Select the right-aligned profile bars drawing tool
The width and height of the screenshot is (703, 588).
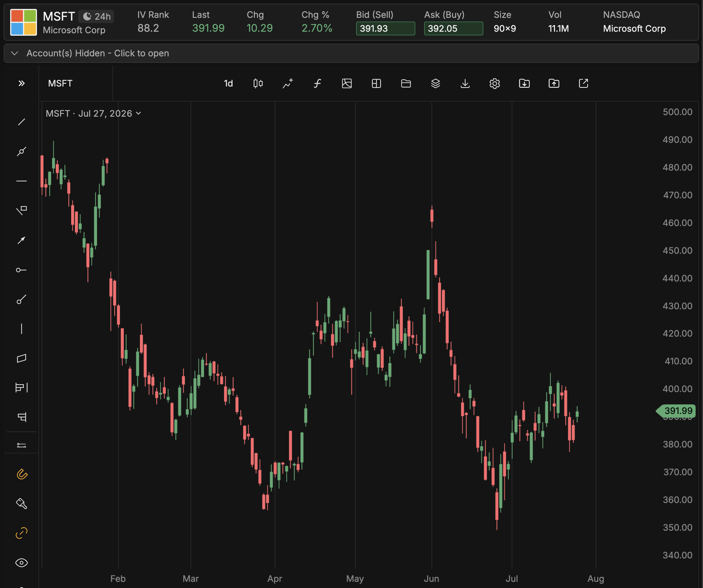pos(22,417)
